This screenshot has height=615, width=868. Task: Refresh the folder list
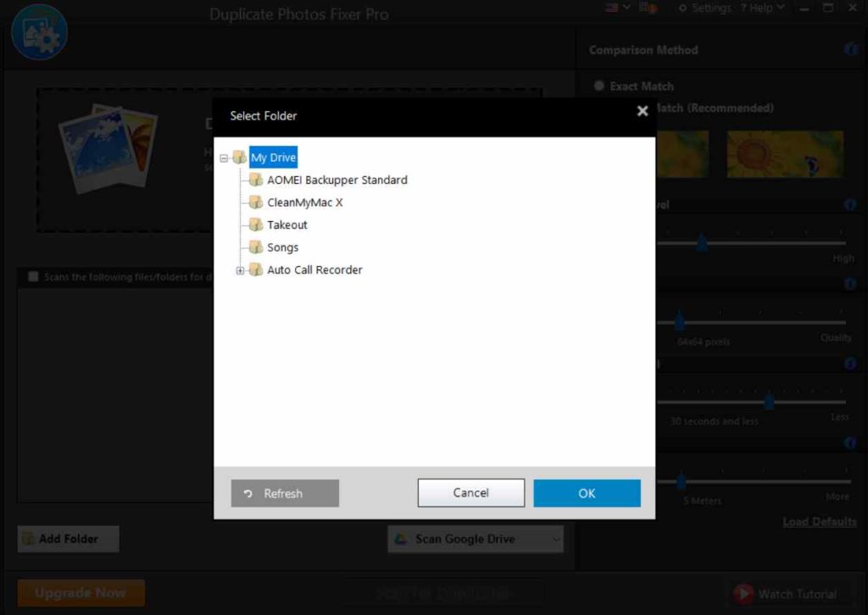285,493
